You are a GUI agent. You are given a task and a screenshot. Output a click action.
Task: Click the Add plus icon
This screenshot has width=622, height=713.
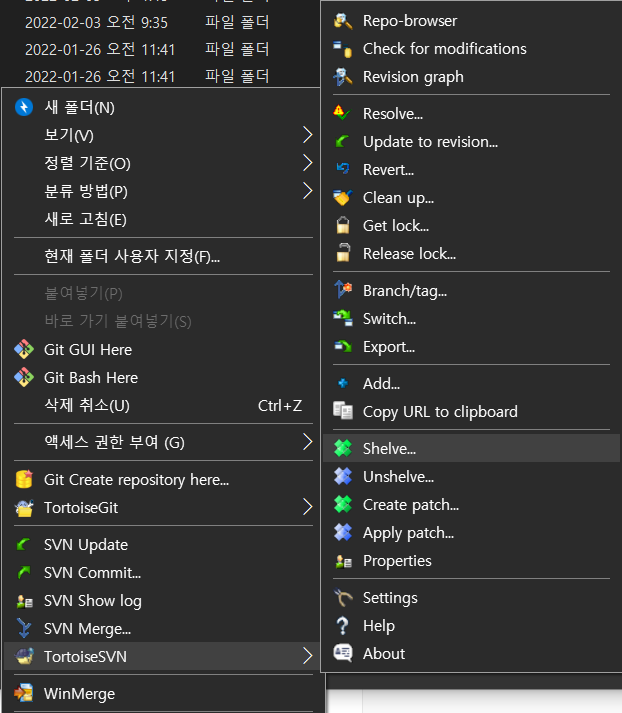tap(343, 383)
